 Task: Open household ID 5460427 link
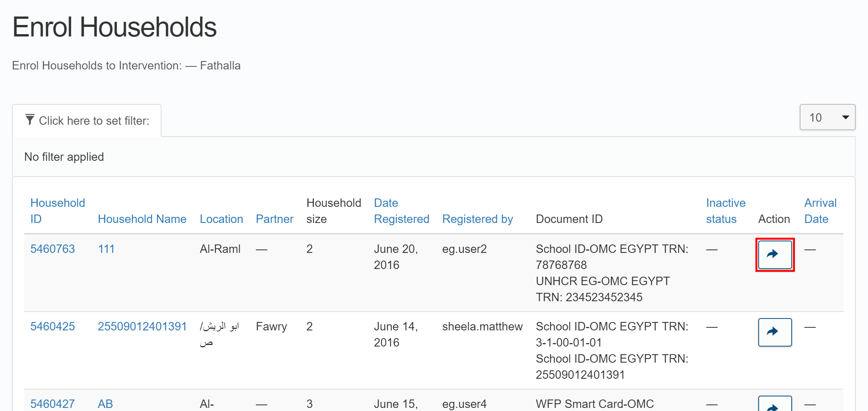click(53, 404)
